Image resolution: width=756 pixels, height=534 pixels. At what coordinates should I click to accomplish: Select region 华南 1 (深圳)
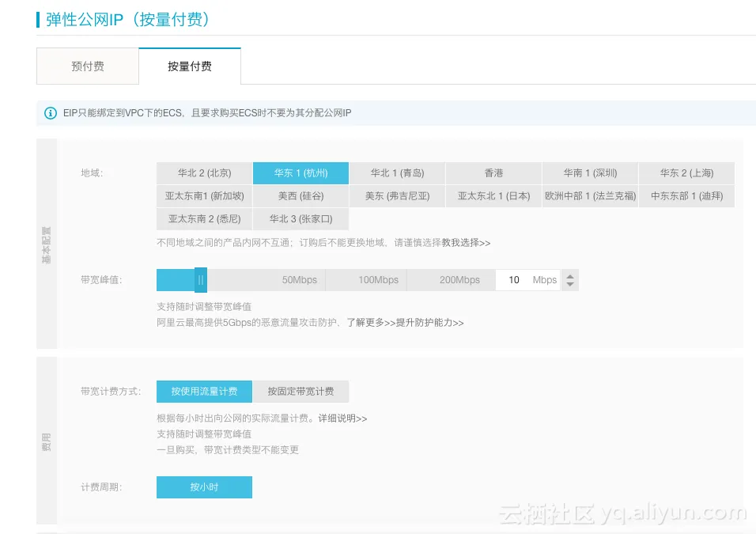click(x=590, y=173)
